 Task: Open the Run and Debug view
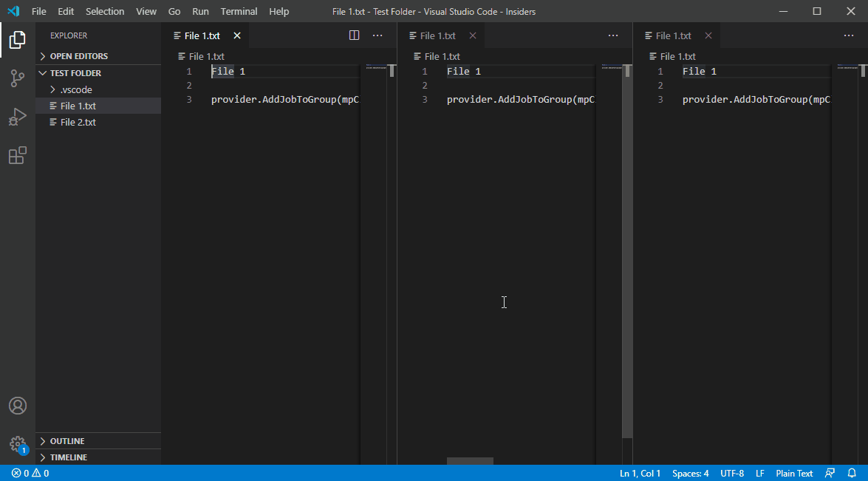[x=17, y=116]
